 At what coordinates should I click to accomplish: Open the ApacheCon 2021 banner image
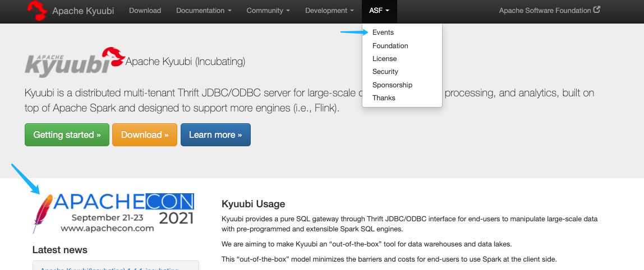(113, 213)
